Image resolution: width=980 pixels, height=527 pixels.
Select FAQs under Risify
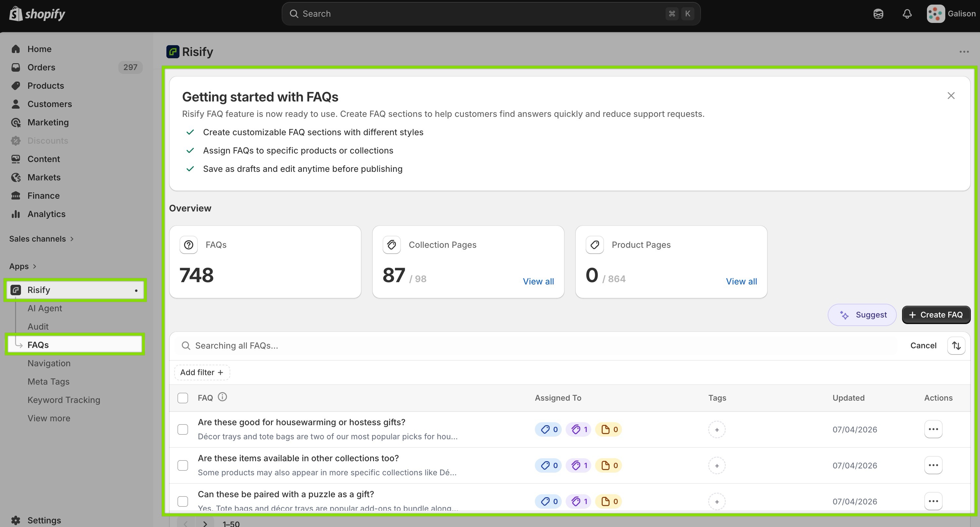click(x=75, y=344)
